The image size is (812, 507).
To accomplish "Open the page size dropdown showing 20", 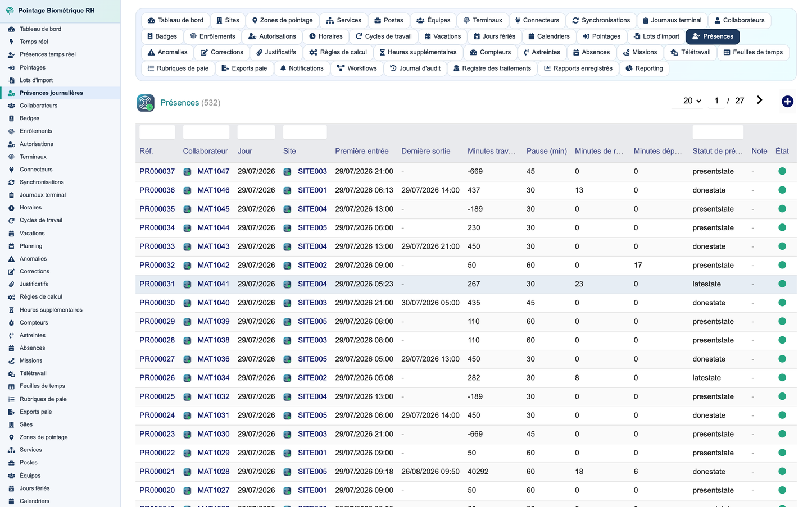I will tap(692, 101).
